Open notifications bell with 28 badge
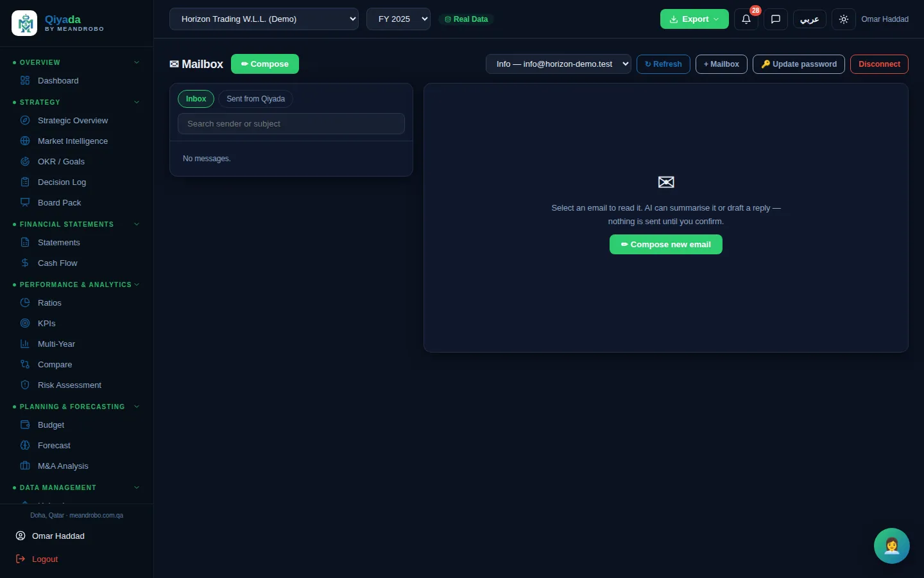 746,19
